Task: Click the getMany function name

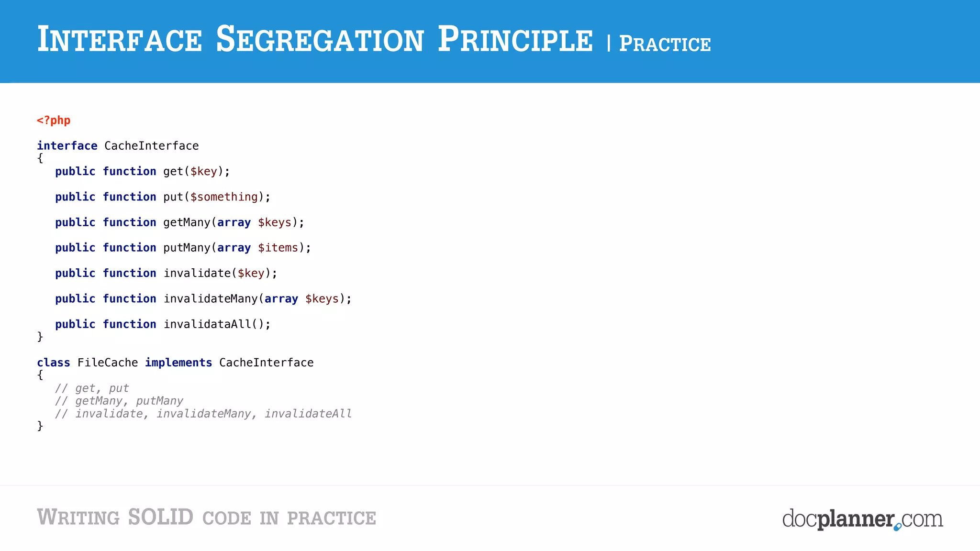Action: coord(187,222)
